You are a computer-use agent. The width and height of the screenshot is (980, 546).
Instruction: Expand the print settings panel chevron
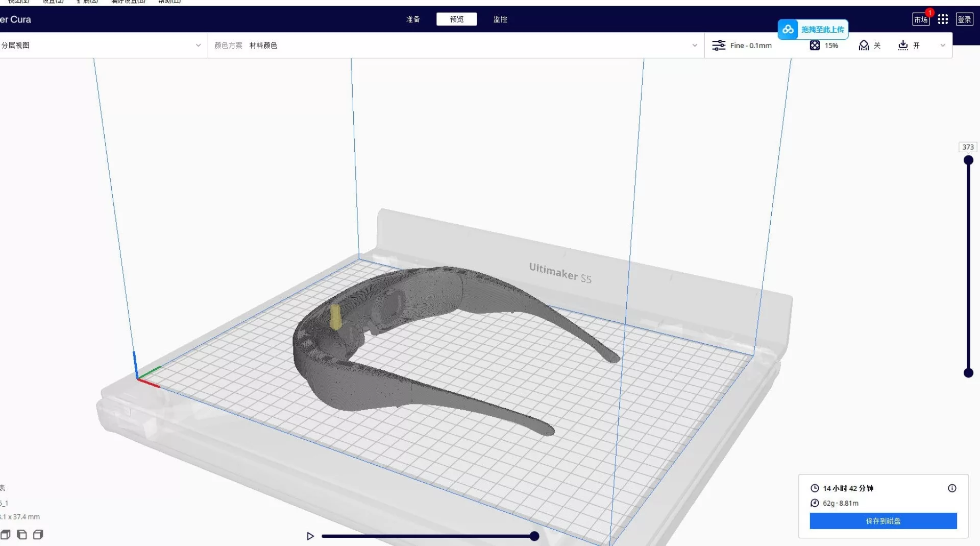tap(943, 45)
